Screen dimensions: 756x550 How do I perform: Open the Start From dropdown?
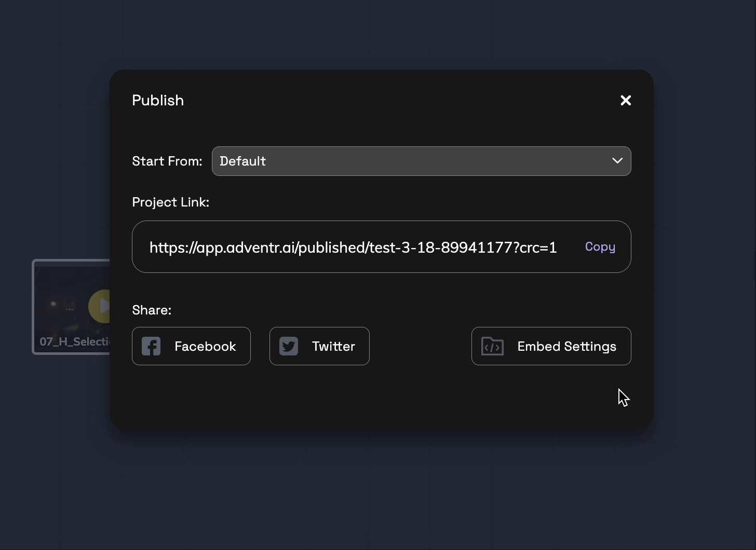click(421, 161)
